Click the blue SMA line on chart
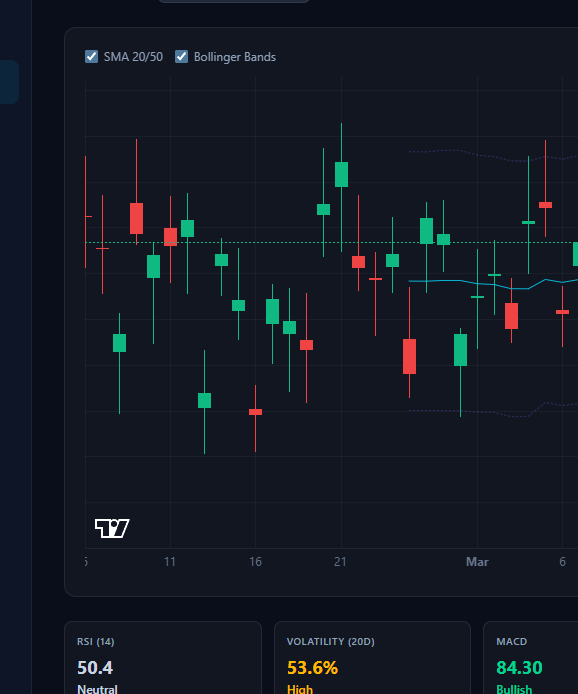This screenshot has width=578, height=694. coord(493,284)
